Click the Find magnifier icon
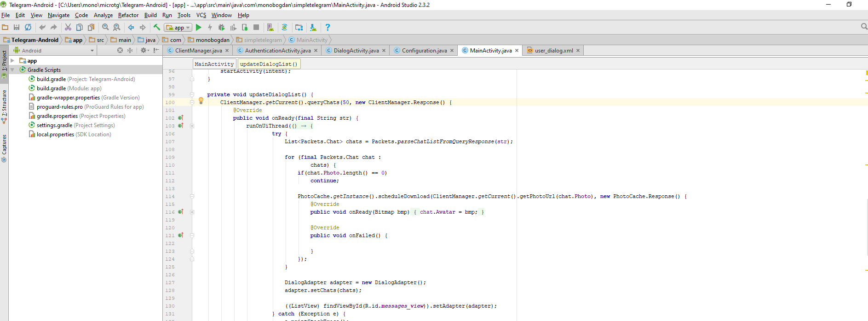Image resolution: width=868 pixels, height=321 pixels. [x=105, y=28]
